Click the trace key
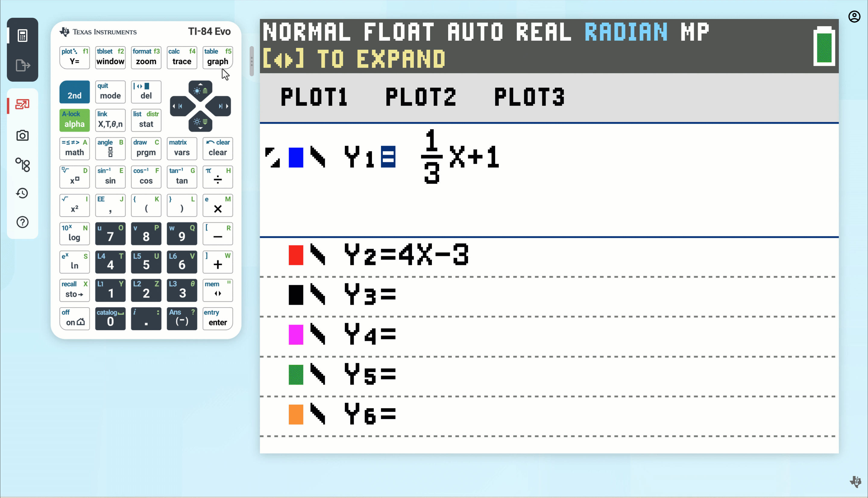868x498 pixels. (182, 58)
